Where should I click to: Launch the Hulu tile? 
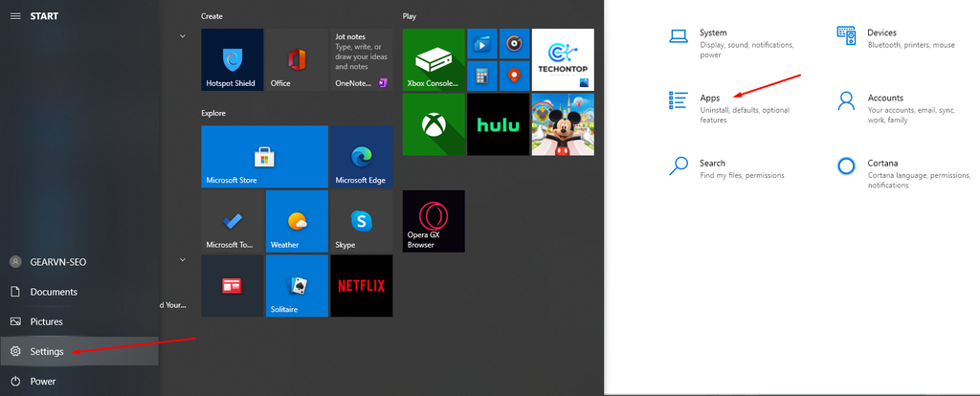[498, 124]
